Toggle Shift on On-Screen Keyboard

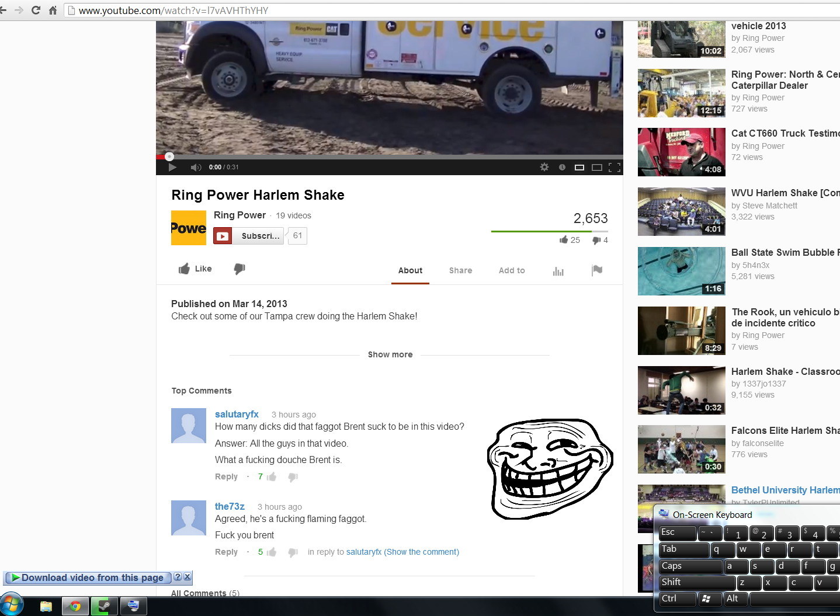tap(697, 582)
